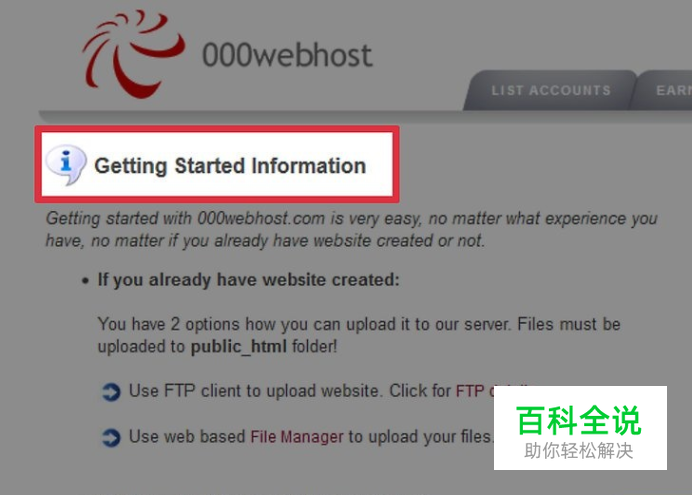Click the blue arrow icon beside FTP client

pos(110,392)
